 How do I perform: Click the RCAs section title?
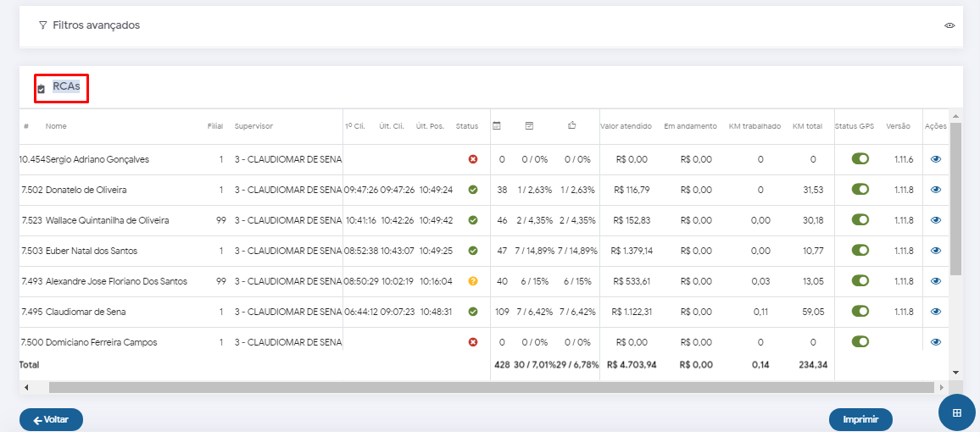(66, 86)
